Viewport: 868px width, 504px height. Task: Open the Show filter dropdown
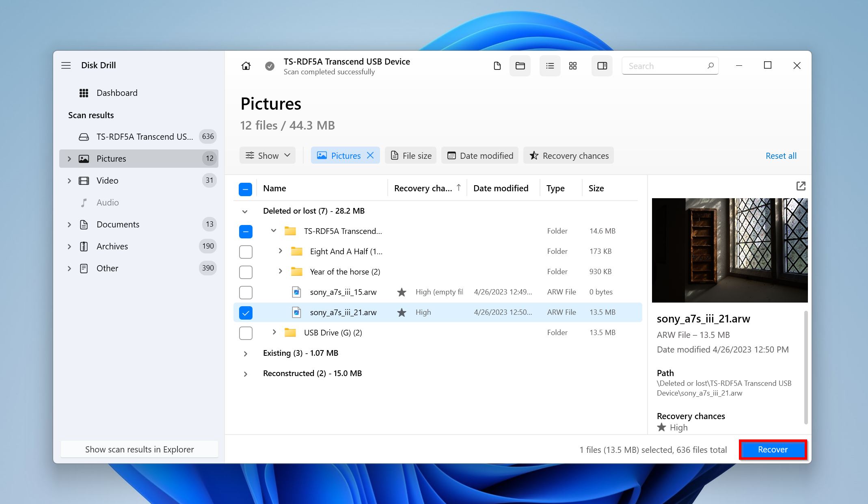[x=268, y=156]
